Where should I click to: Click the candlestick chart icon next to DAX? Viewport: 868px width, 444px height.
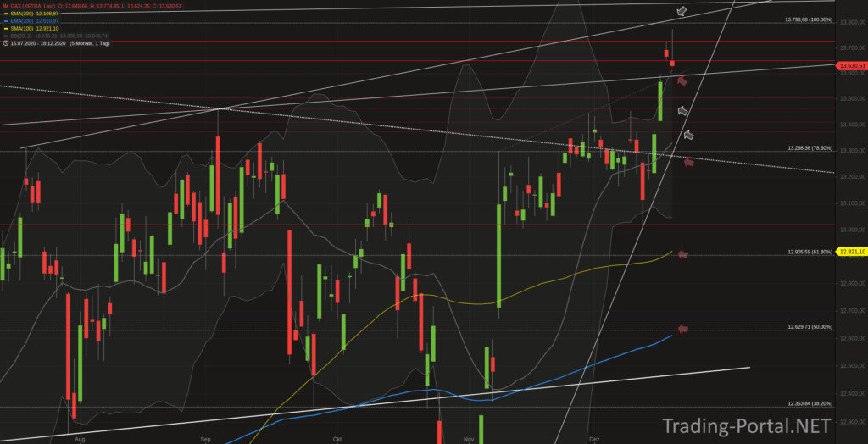[x=6, y=6]
